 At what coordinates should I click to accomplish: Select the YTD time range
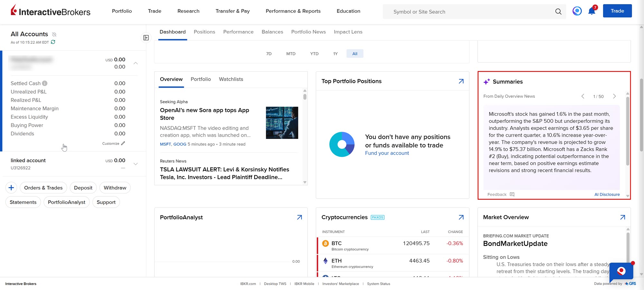click(x=314, y=54)
